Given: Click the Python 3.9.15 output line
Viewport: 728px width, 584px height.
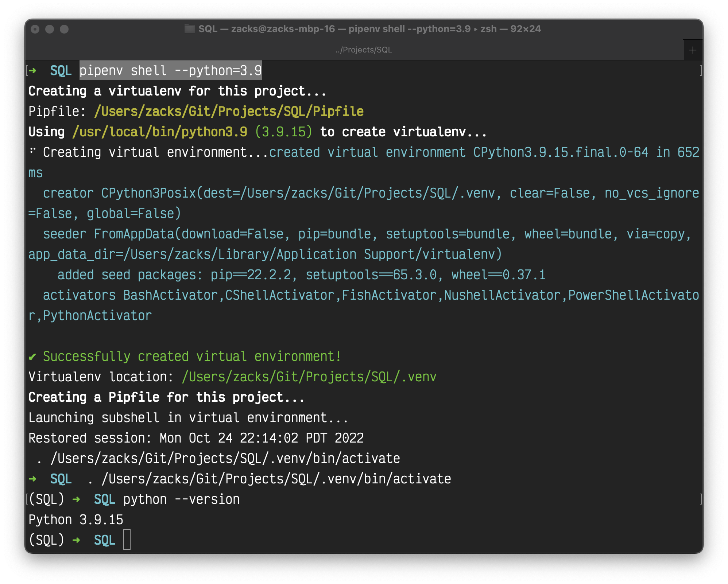Looking at the screenshot, I should click(x=76, y=519).
